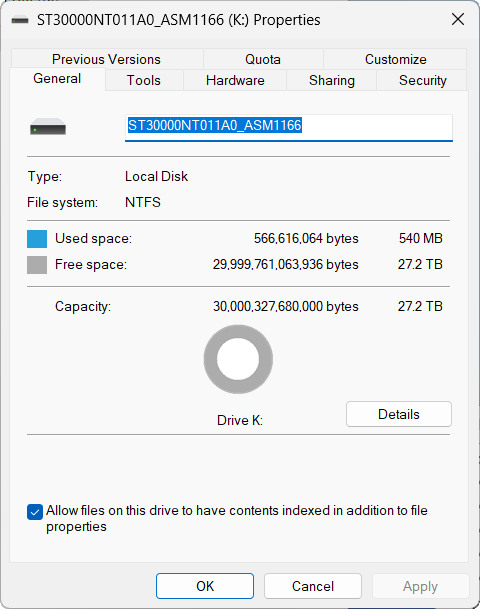Go to the Sharing tab

[x=332, y=80]
